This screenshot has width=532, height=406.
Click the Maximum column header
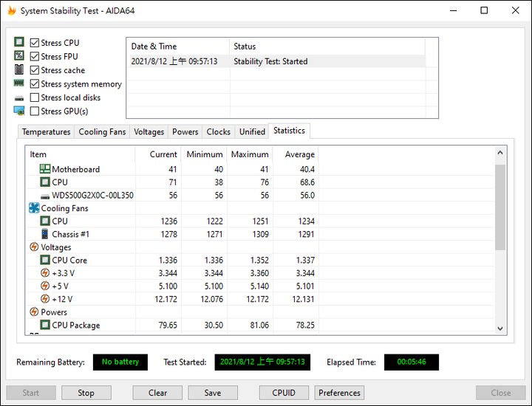pos(250,154)
